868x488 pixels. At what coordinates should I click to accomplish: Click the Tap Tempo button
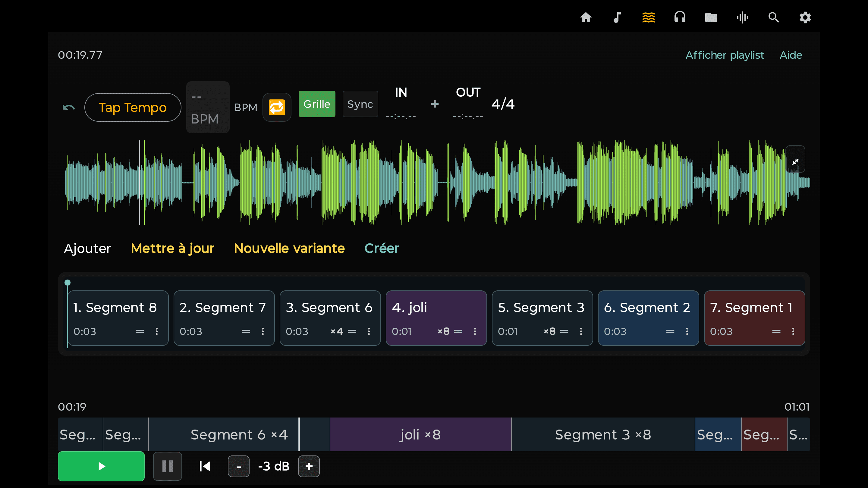[x=133, y=108]
